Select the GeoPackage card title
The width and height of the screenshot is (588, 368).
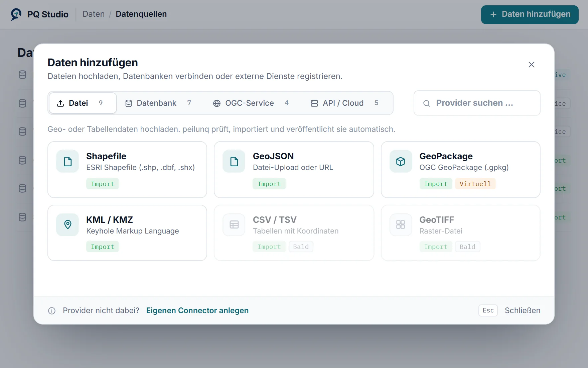click(x=446, y=156)
